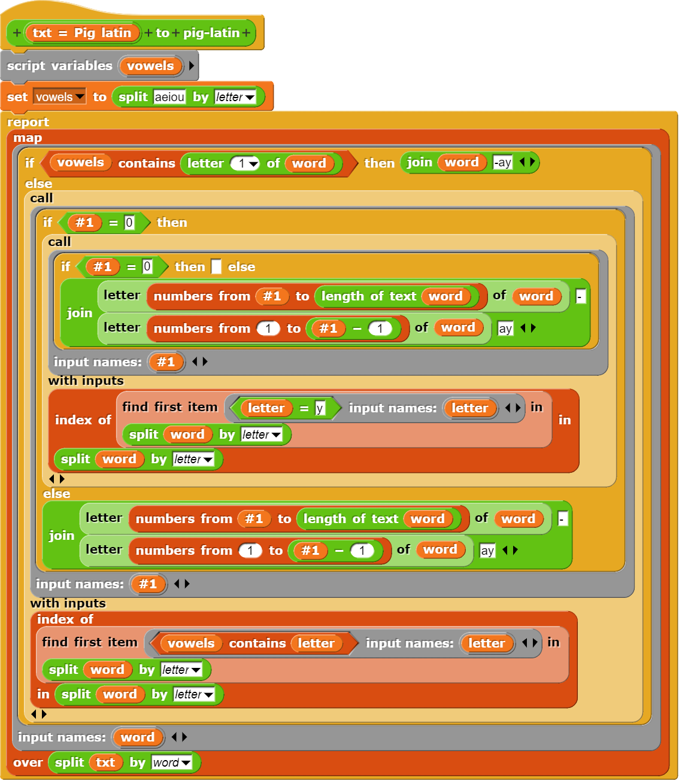Click the report block label
679x784 pixels.
[28, 122]
